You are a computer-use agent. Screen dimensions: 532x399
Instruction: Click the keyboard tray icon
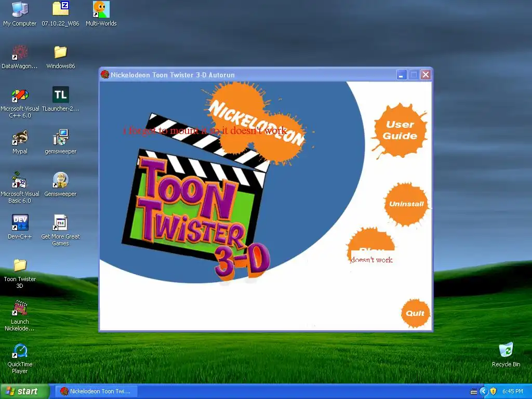pyautogui.click(x=474, y=392)
